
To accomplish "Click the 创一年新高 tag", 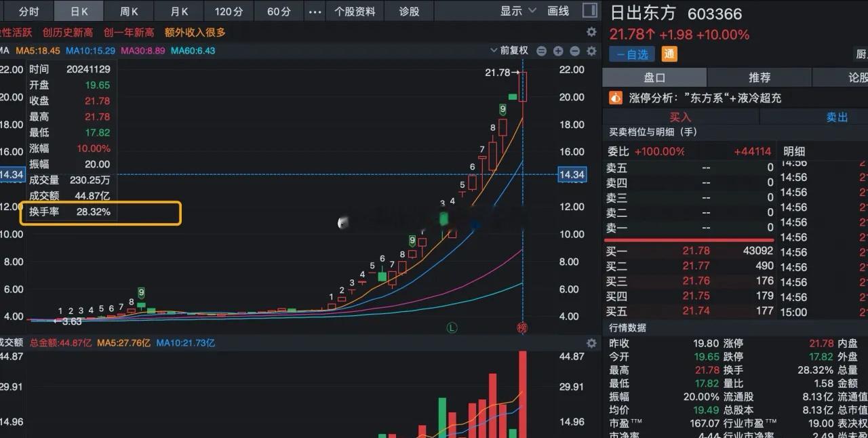I will click(x=129, y=33).
